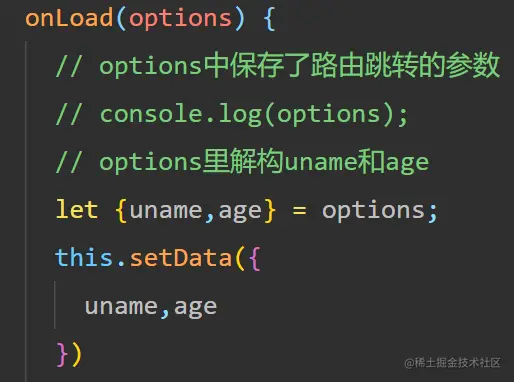Click options after the equals sign
The image size is (514, 382).
tap(373, 212)
